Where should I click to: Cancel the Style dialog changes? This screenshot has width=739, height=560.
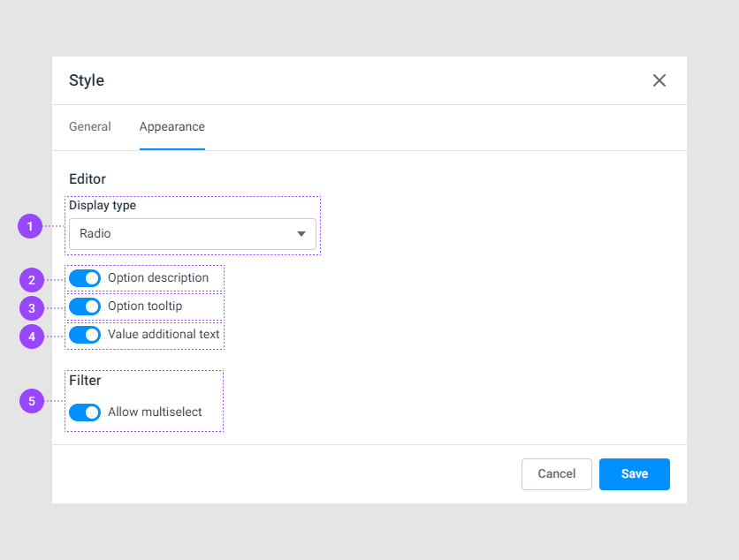tap(556, 474)
